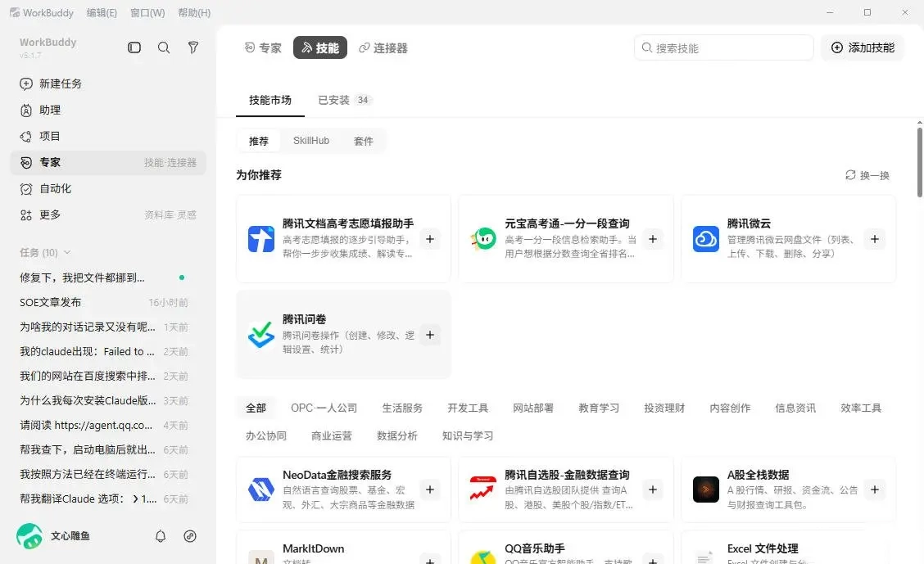The image size is (924, 564).
Task: Open the task 修复下，我把文件都挪到...
Action: click(108, 277)
